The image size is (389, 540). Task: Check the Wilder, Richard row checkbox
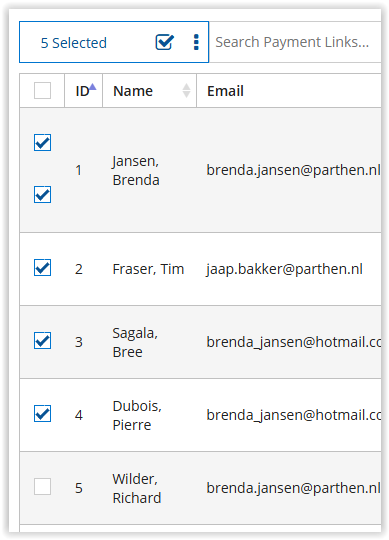(x=42, y=486)
